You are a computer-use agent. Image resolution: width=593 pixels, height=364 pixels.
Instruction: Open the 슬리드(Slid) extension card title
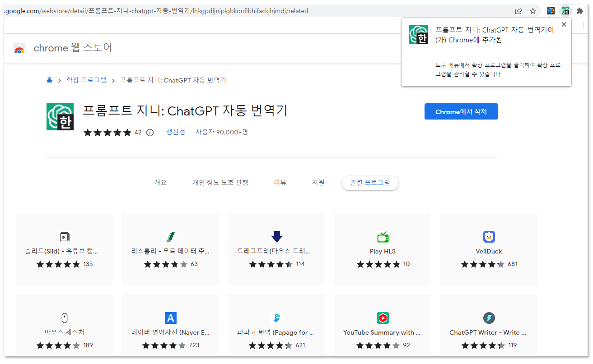(61, 251)
